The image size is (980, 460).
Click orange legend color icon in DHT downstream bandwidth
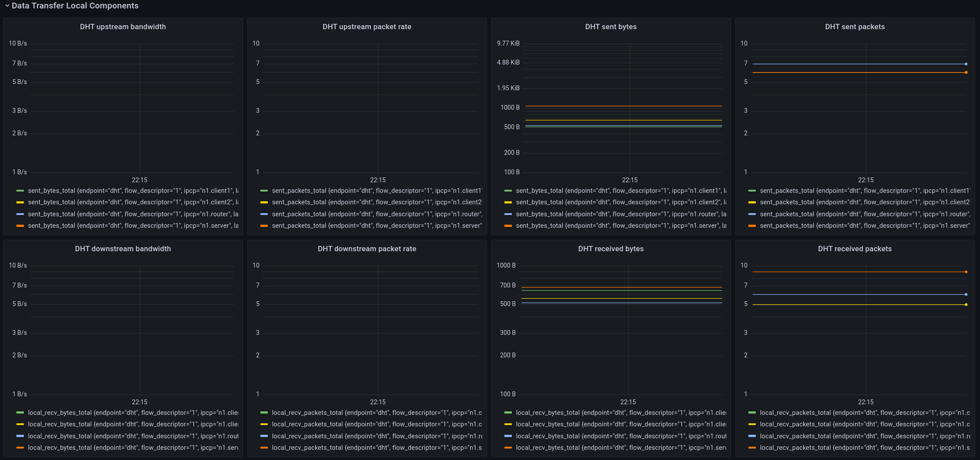[x=20, y=448]
